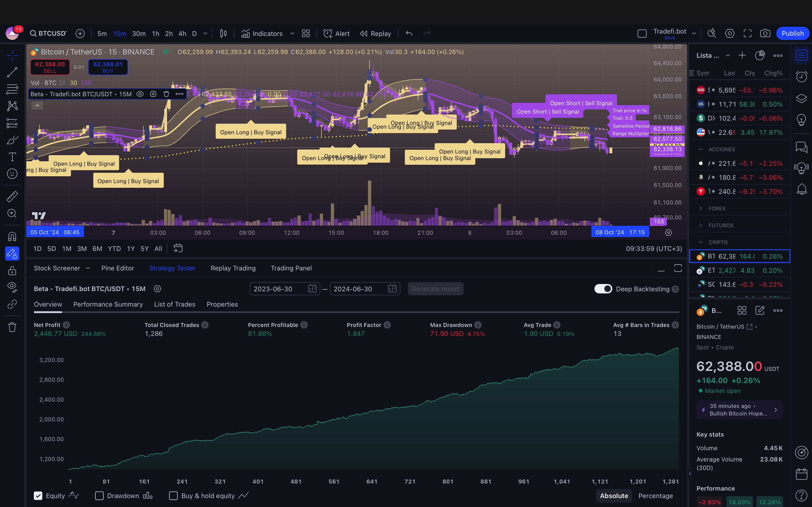
Task: Click the Go to date calendar icon
Action: click(x=177, y=249)
